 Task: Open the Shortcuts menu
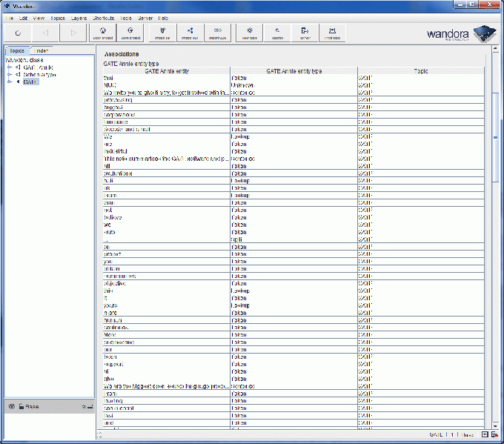[103, 17]
